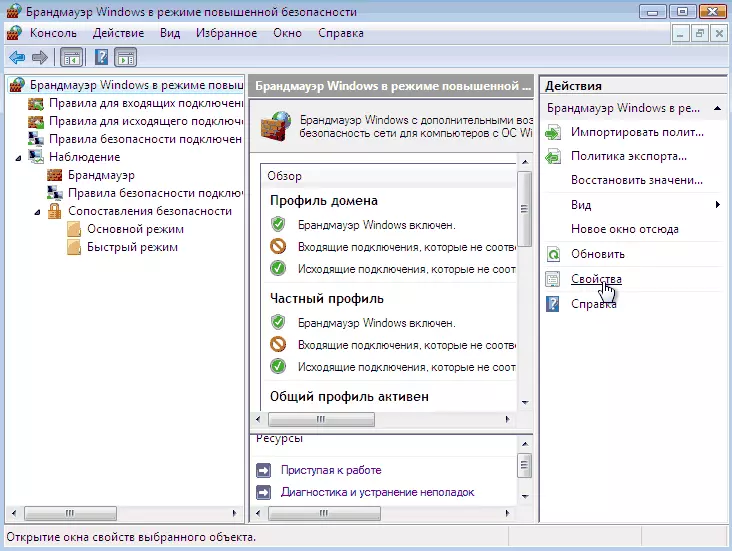The image size is (732, 551).
Task: Click the back arrow toolbar icon
Action: (17, 57)
